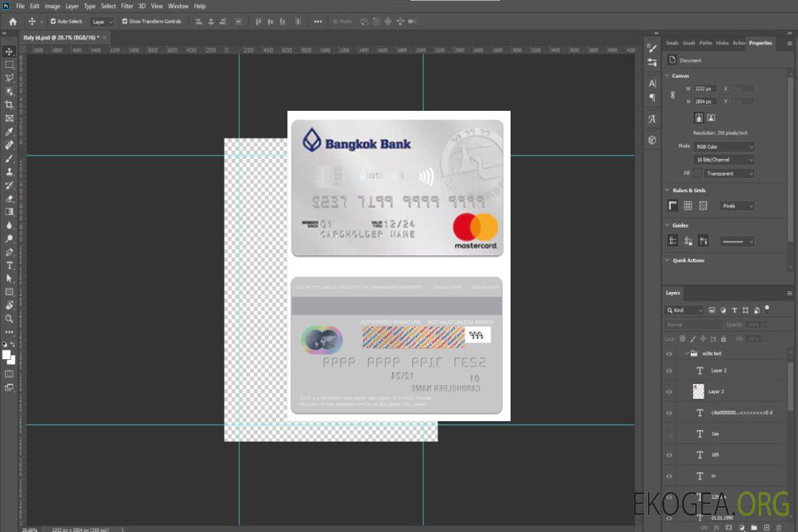Open the File menu

(x=21, y=6)
